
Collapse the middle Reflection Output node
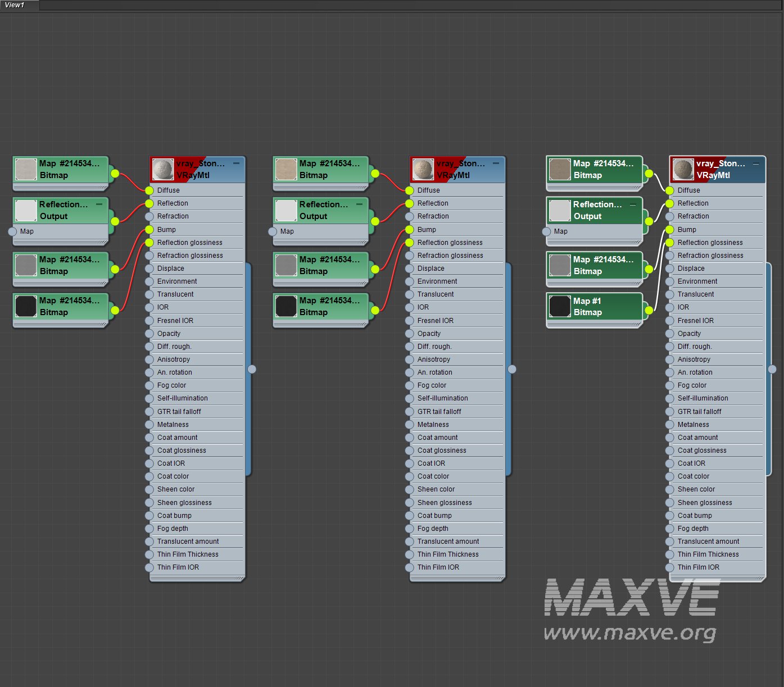(359, 204)
